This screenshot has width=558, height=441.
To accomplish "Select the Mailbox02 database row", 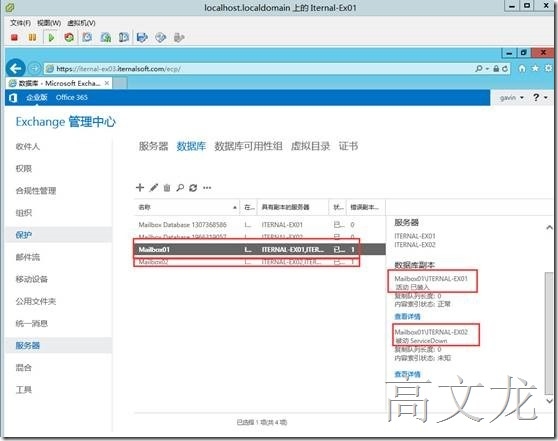I will coord(259,262).
